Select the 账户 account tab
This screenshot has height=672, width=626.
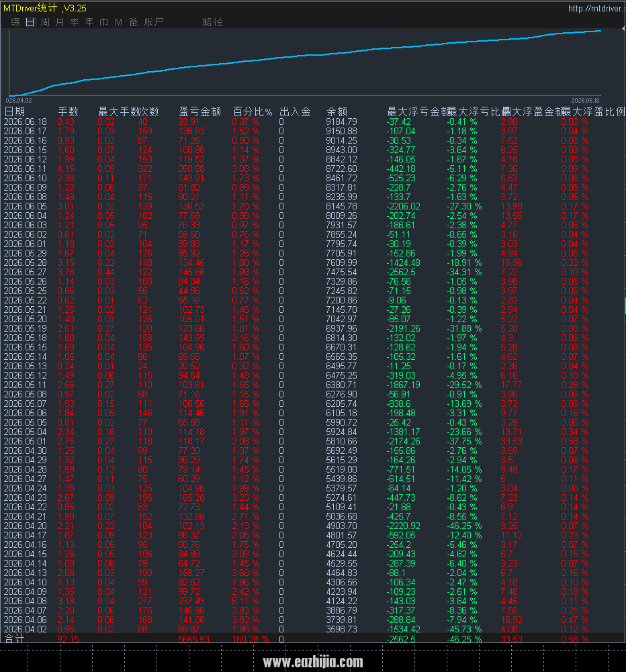point(154,22)
